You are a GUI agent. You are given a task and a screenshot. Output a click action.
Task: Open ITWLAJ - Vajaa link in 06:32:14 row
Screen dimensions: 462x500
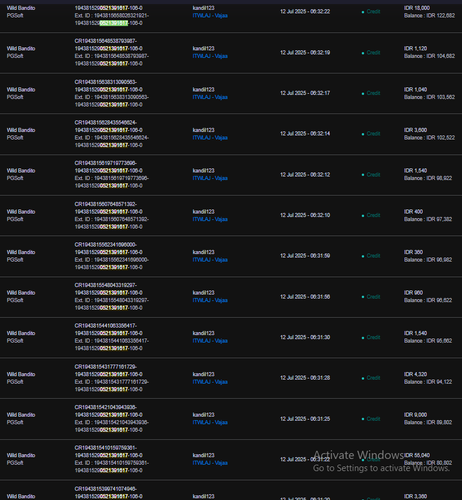pos(210,138)
